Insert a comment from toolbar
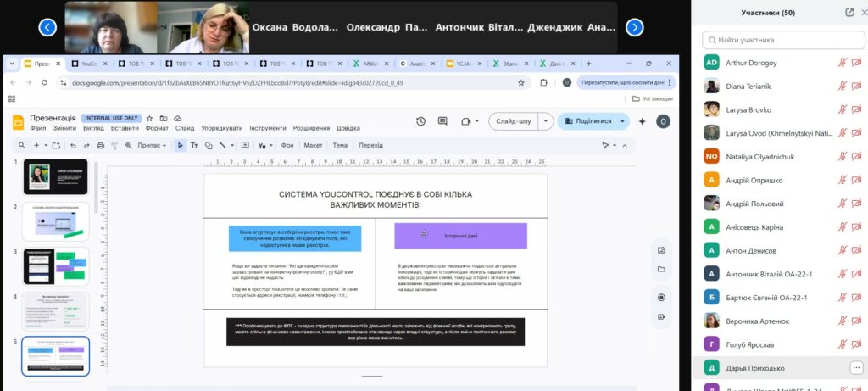This screenshot has width=868, height=391. point(245,145)
